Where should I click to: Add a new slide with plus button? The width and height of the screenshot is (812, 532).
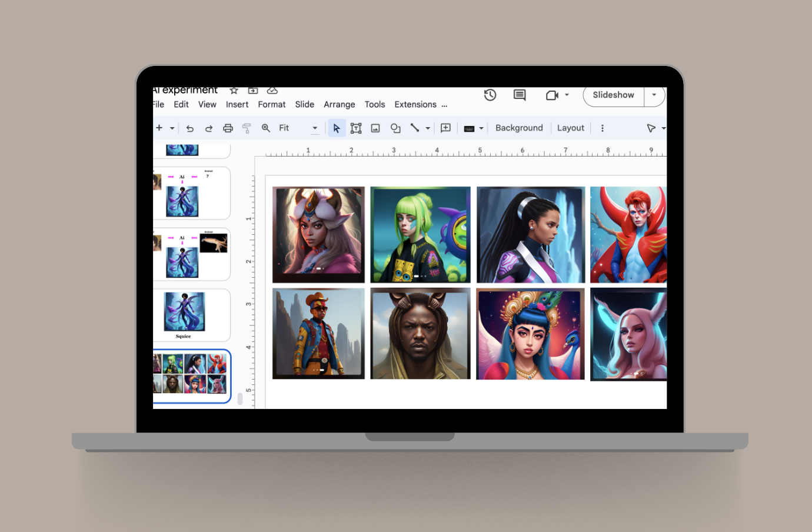tap(159, 128)
